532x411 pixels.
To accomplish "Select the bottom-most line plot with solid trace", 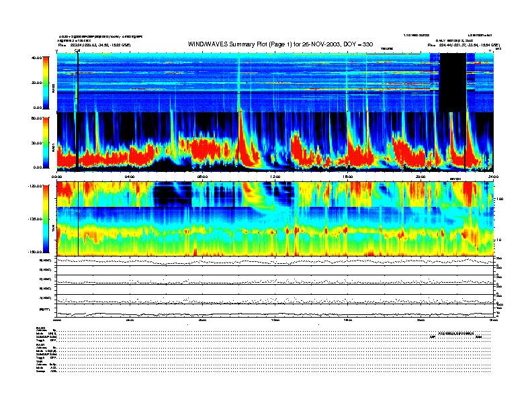I will pos(275,310).
